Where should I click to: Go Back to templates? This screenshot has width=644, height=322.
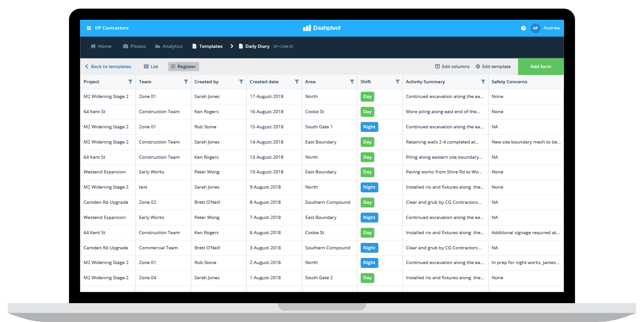point(108,66)
